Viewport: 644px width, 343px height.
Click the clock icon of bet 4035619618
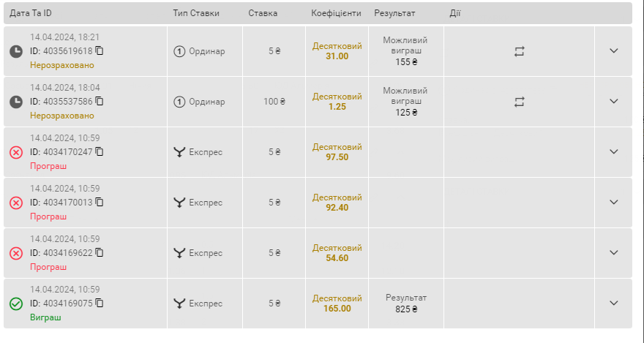[16, 52]
